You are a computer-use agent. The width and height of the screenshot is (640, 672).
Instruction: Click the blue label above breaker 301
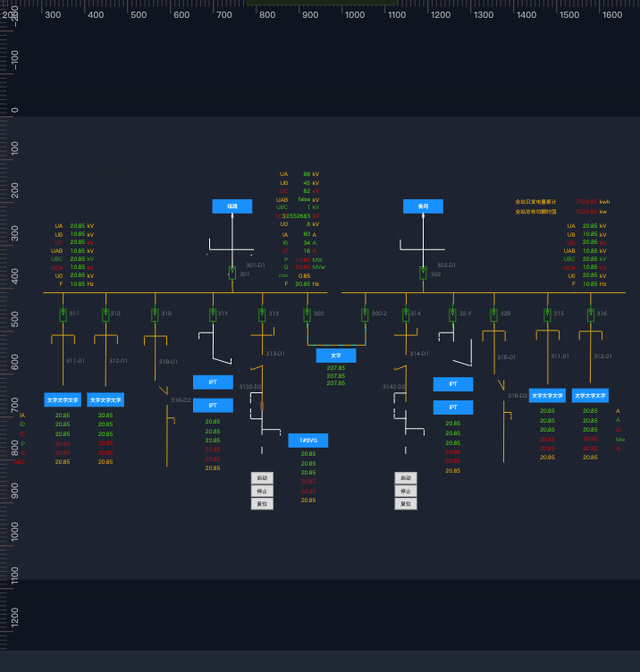[232, 206]
